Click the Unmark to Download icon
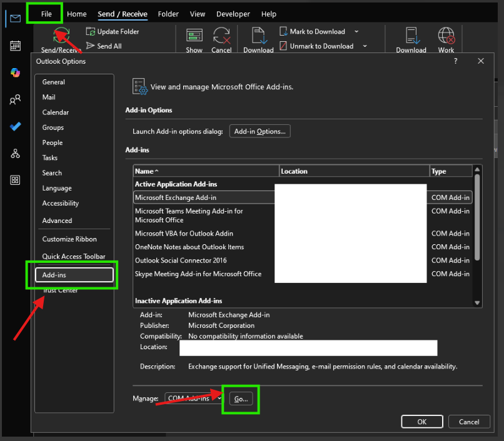The height and width of the screenshot is (441, 504). pyautogui.click(x=283, y=46)
